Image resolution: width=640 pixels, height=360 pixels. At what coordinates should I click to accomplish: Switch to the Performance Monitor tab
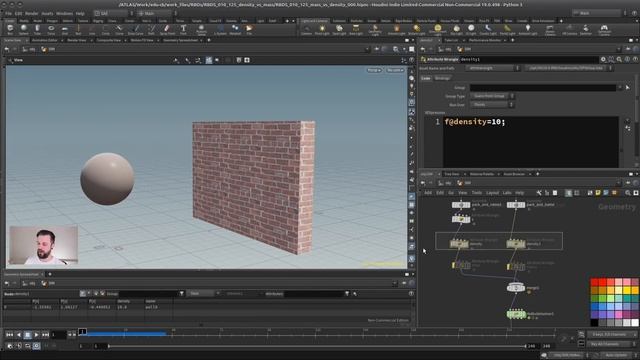[484, 40]
